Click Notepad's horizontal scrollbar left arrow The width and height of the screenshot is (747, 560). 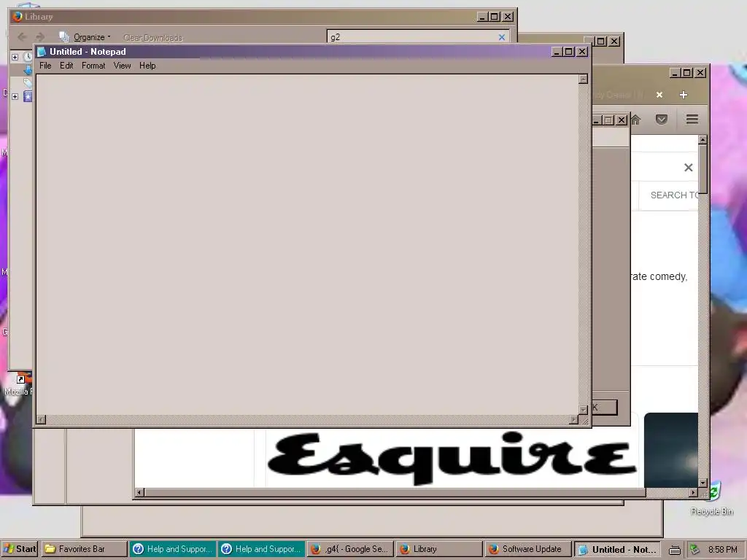coord(41,419)
